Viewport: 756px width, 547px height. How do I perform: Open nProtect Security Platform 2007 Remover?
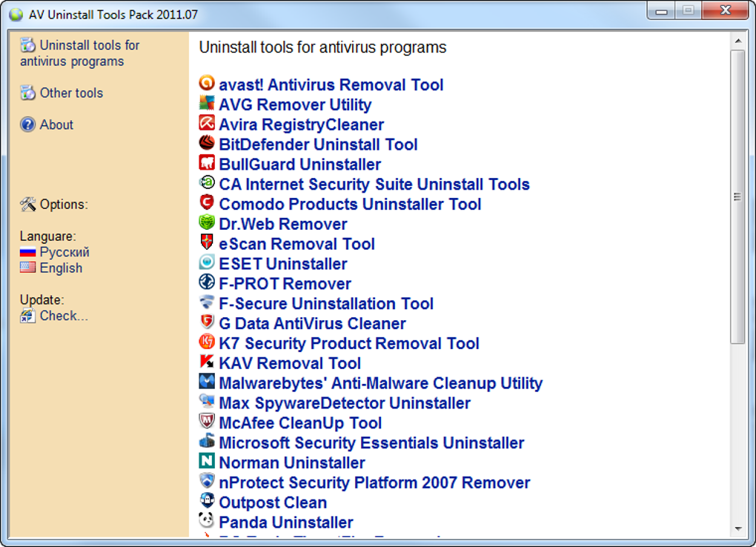[374, 483]
